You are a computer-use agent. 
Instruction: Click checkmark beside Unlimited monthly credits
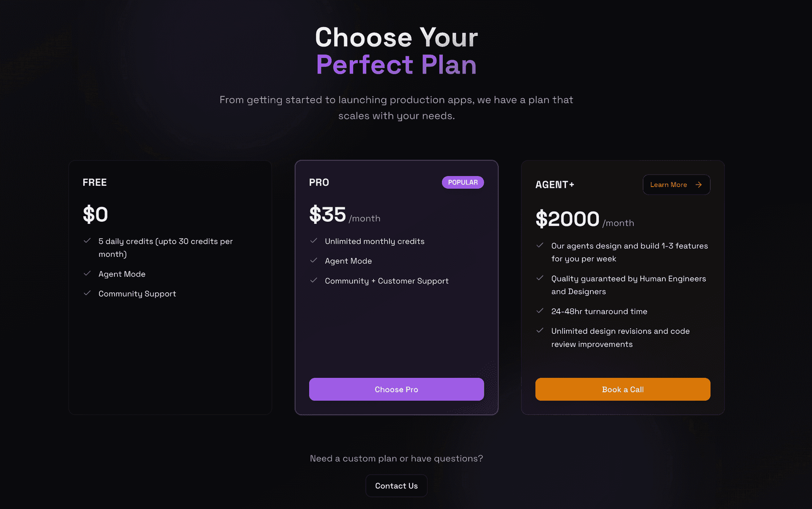[x=314, y=241]
